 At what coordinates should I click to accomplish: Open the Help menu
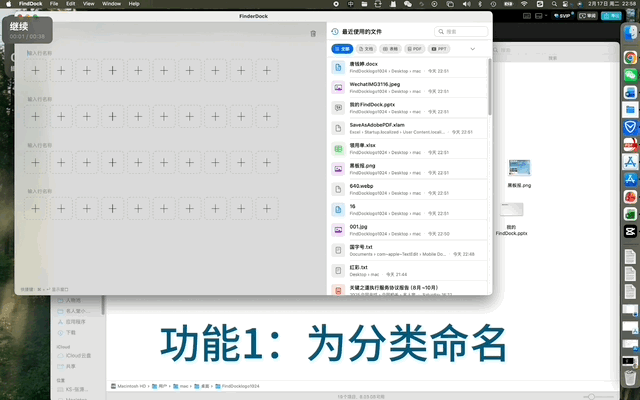point(134,4)
